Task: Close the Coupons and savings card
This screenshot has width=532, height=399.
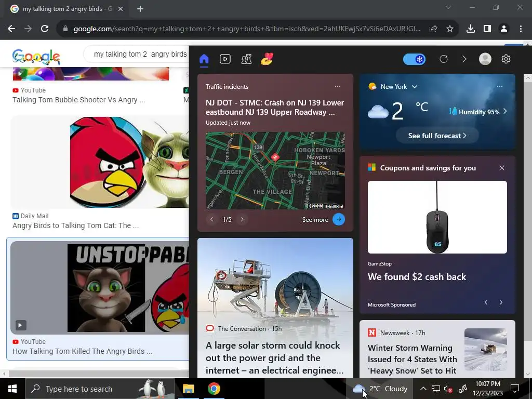Action: [x=502, y=168]
